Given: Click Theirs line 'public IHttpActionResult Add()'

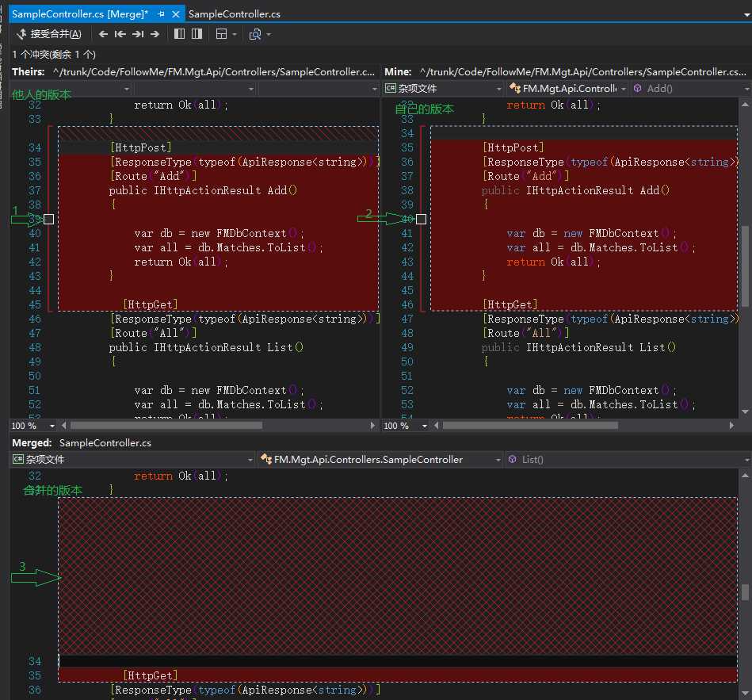Looking at the screenshot, I should (x=203, y=190).
